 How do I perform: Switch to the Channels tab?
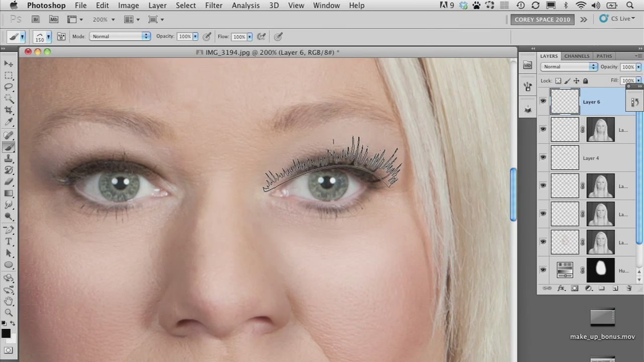pos(577,56)
